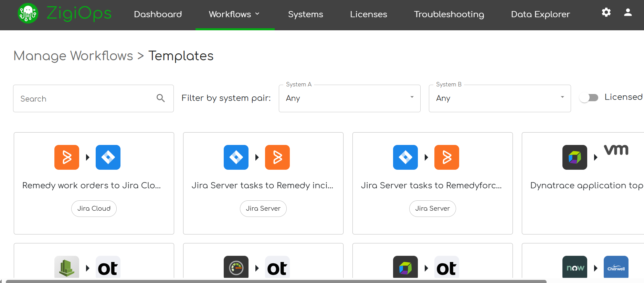Open the System A dropdown
Image resolution: width=644 pixels, height=283 pixels.
[350, 98]
